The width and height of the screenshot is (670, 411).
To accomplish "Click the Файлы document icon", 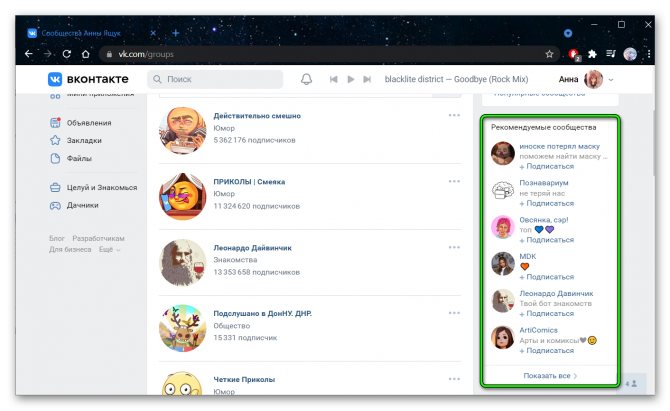I will pos(55,158).
